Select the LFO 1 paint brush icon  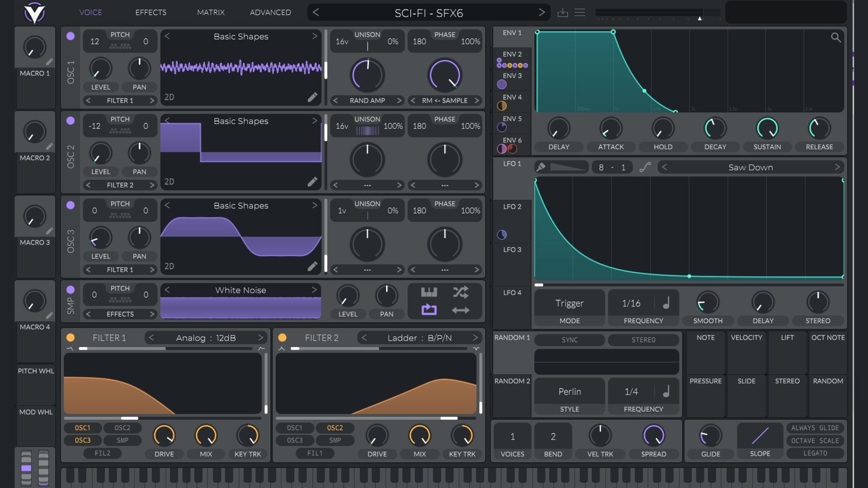click(x=541, y=167)
